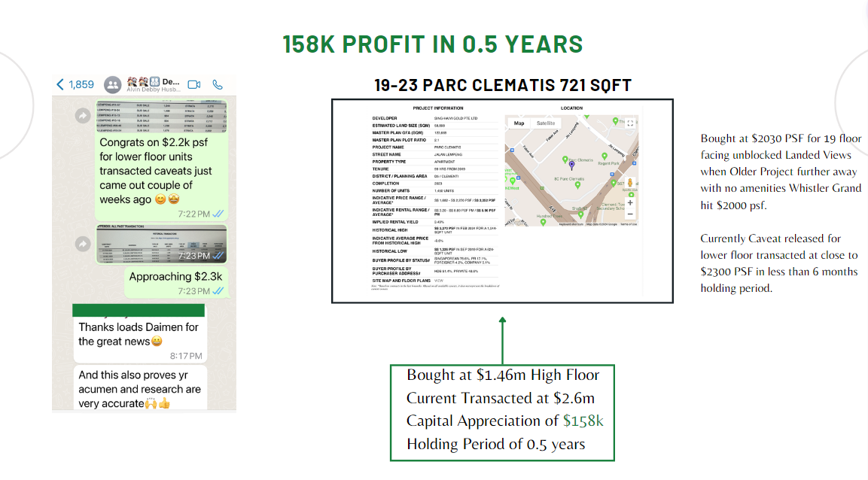Open the first sales table image in chat

[161, 117]
